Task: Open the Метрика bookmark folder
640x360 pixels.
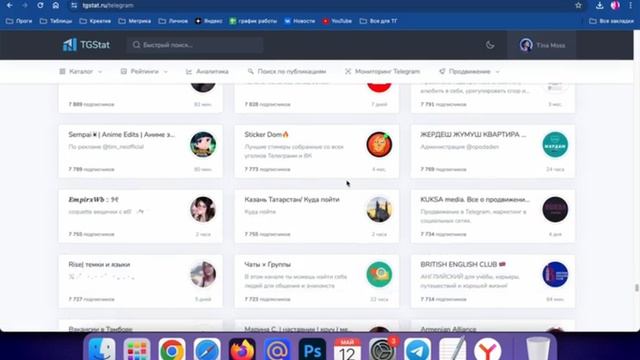Action: tap(135, 21)
